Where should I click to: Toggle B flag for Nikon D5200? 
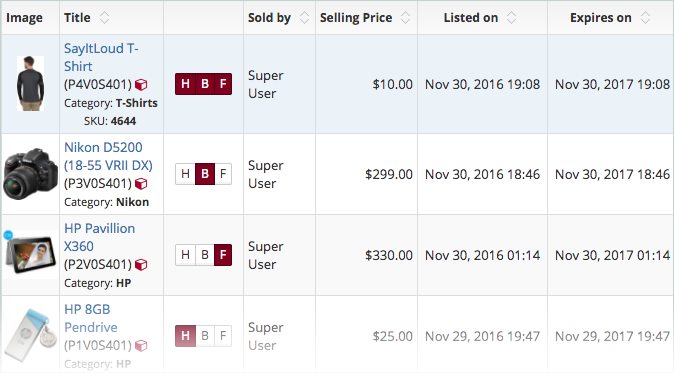[205, 174]
